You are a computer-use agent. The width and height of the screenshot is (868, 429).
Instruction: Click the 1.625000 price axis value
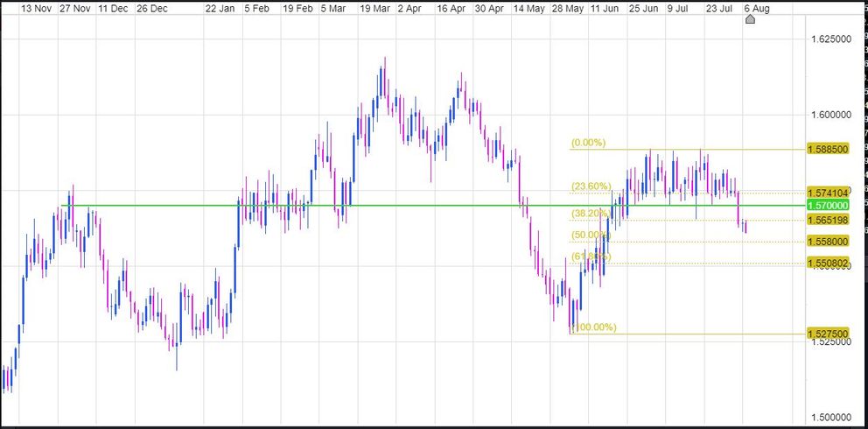(831, 39)
